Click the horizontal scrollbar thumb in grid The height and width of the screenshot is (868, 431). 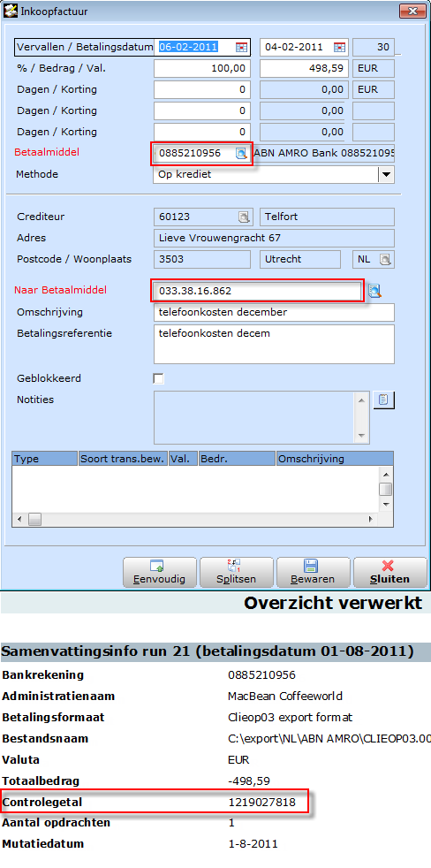pyautogui.click(x=34, y=519)
